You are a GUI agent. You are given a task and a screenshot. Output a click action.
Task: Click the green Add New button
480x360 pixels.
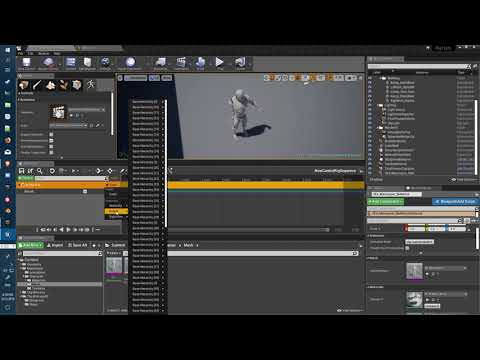click(31, 245)
